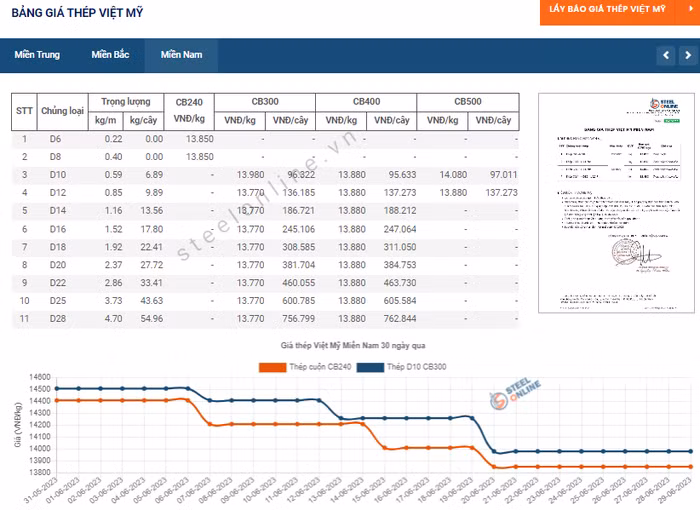Screen dimensions: 700x510
Task: Toggle the Thép cuộn CB240 legend series
Action: point(321,367)
